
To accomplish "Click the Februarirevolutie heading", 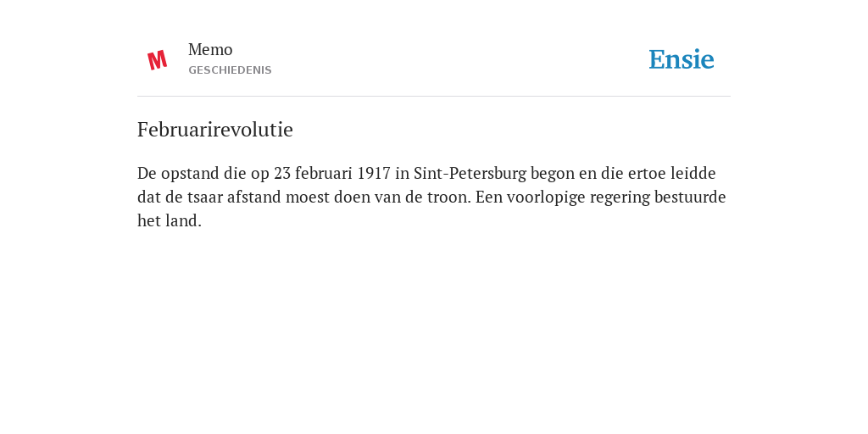I will (x=214, y=130).
